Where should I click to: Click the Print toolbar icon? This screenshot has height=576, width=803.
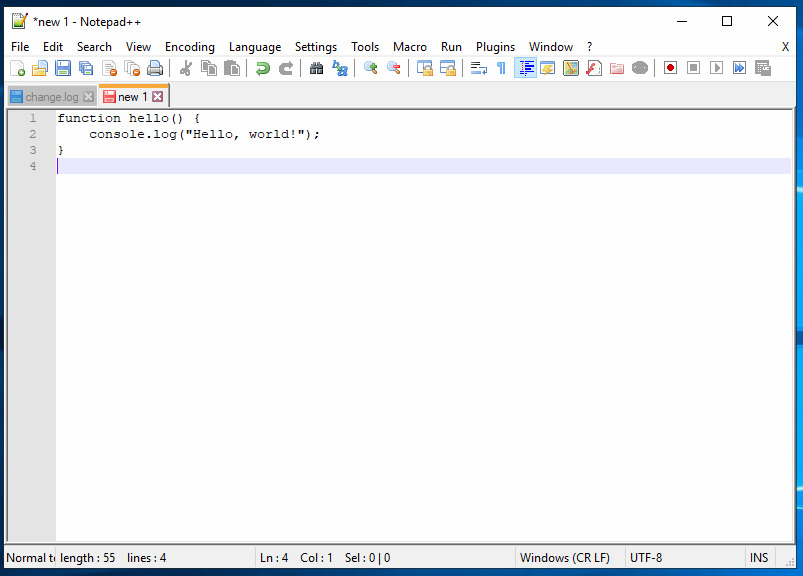pos(155,67)
